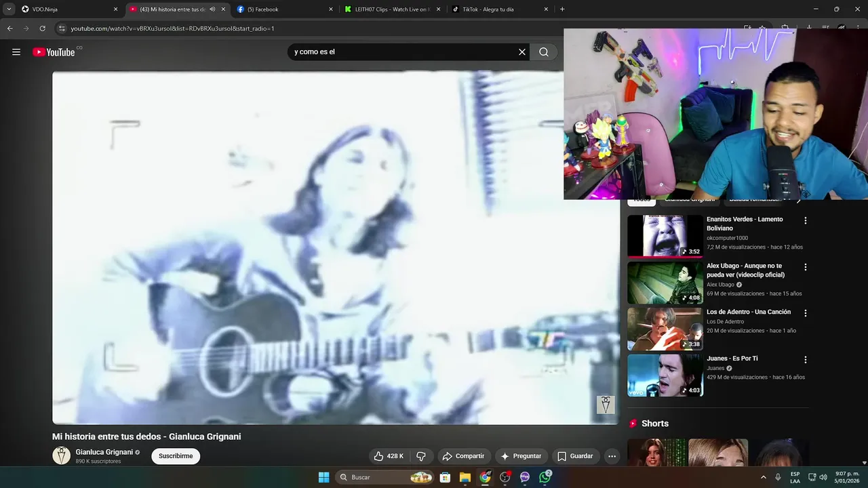Open more actions ellipsis beside Guardar
Image resolution: width=868 pixels, height=488 pixels.
(612, 456)
